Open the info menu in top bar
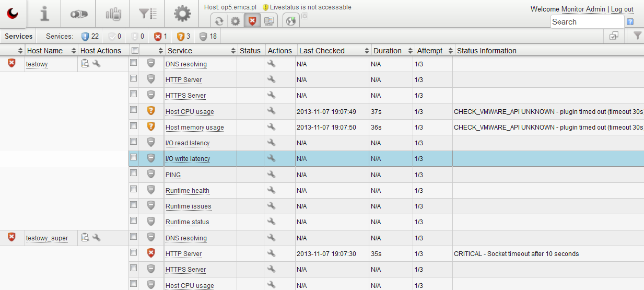Image resolution: width=644 pixels, height=290 pixels. point(44,14)
